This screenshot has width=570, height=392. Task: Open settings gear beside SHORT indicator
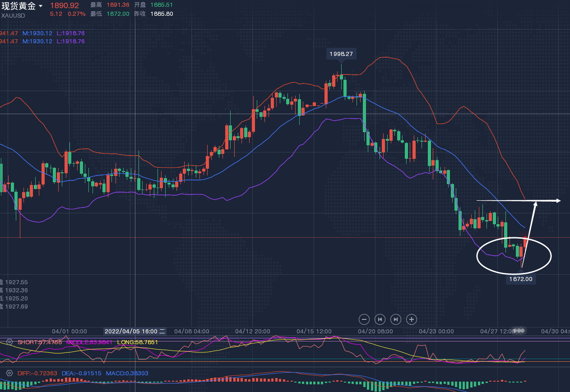(9, 342)
